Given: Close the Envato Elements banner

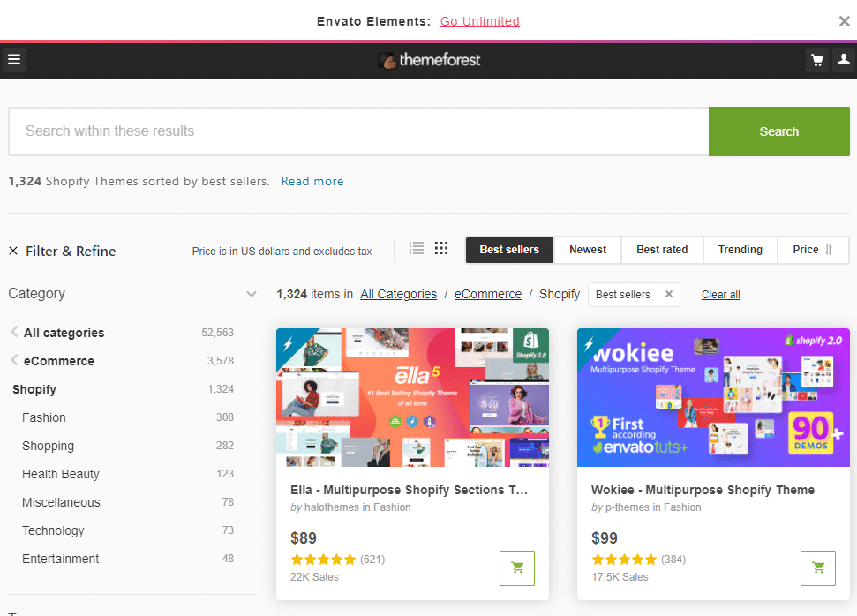Looking at the screenshot, I should (844, 21).
